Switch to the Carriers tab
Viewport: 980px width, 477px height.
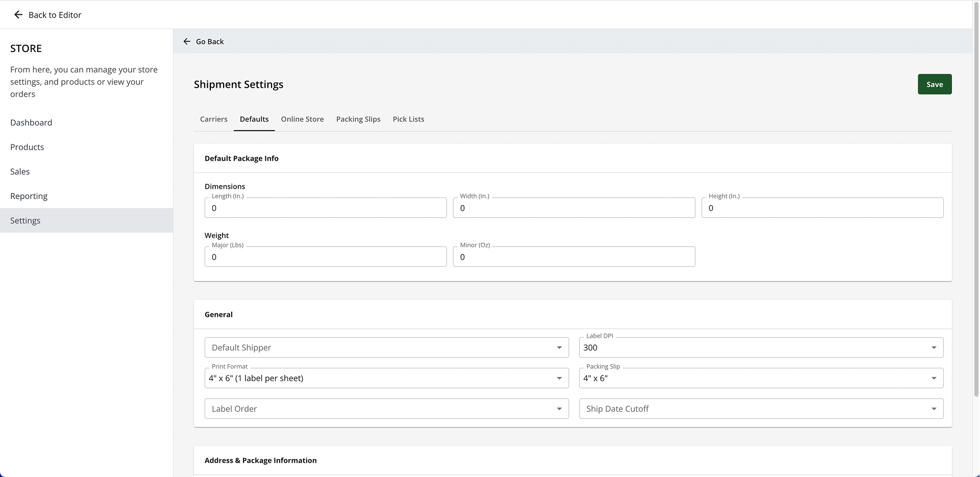(213, 119)
